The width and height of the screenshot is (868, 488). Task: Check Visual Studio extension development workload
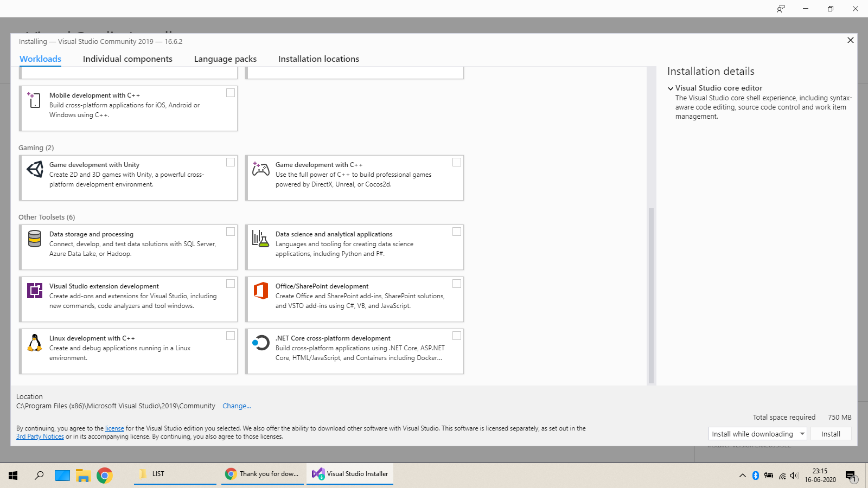(231, 284)
